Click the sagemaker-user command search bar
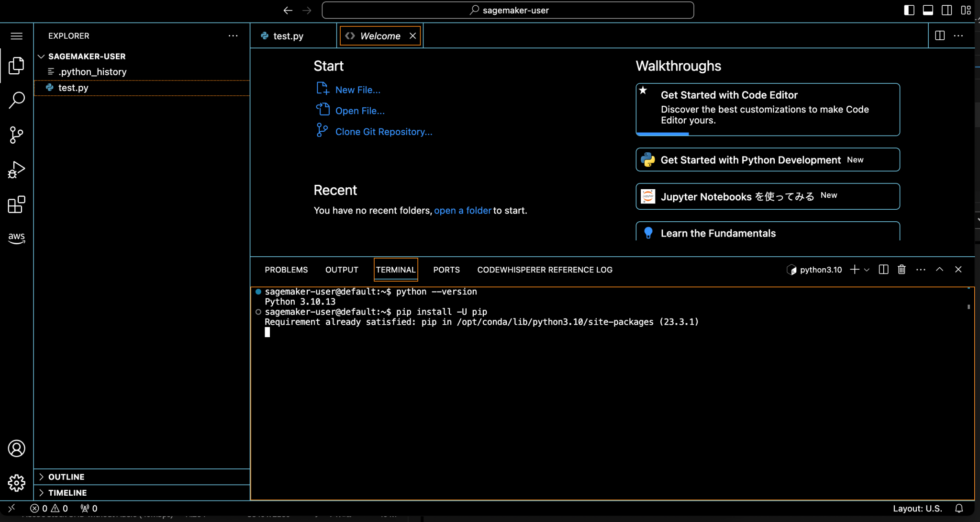The width and height of the screenshot is (980, 522). [508, 10]
